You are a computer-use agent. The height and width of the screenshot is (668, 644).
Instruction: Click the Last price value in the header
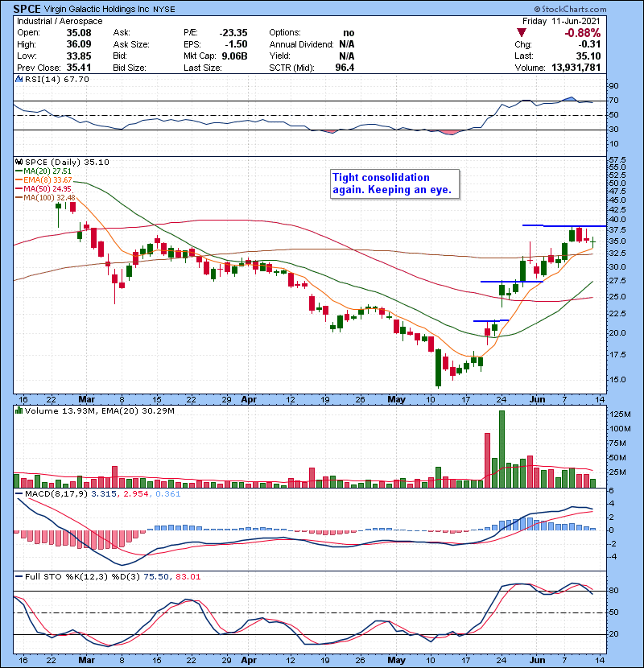pos(588,56)
